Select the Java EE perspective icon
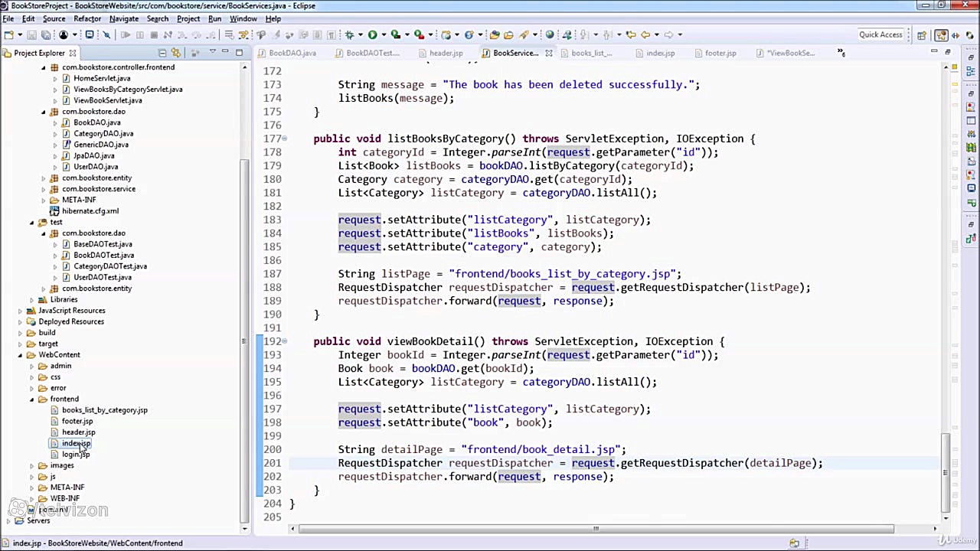Image resolution: width=980 pixels, height=551 pixels. pos(940,34)
